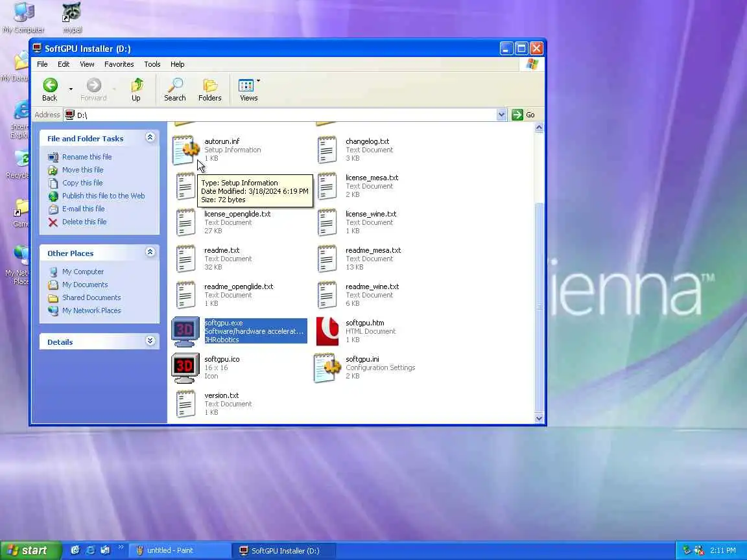The height and width of the screenshot is (560, 747).
Task: Click the Go button
Action: pos(523,115)
